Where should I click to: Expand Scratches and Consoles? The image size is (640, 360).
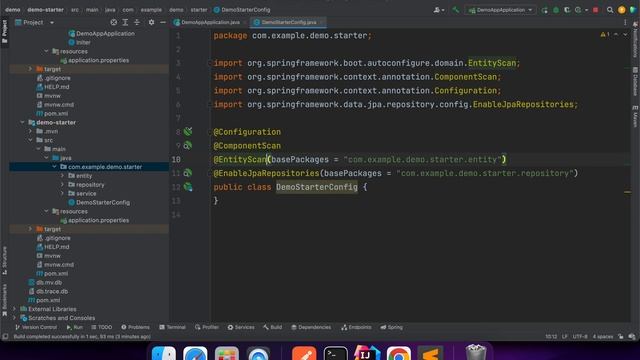pos(15,318)
